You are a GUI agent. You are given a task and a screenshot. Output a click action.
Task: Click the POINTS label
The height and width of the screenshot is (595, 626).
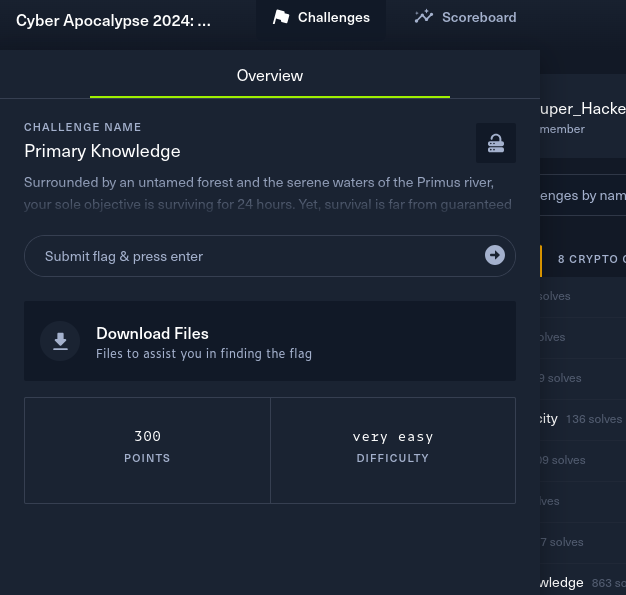147,458
